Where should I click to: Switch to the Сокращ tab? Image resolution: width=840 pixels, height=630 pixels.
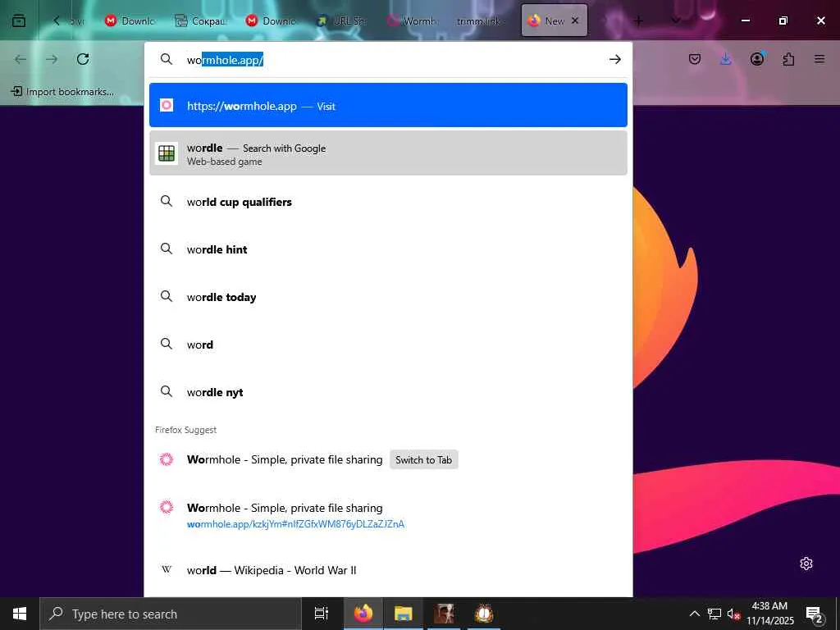(x=202, y=21)
